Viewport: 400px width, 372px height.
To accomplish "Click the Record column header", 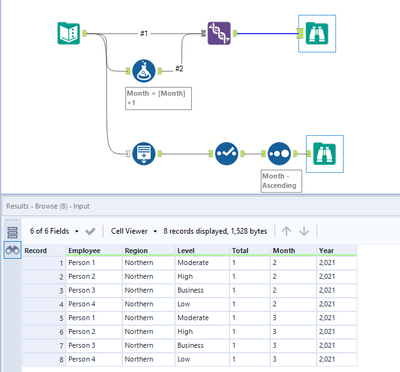I will pyautogui.click(x=44, y=251).
